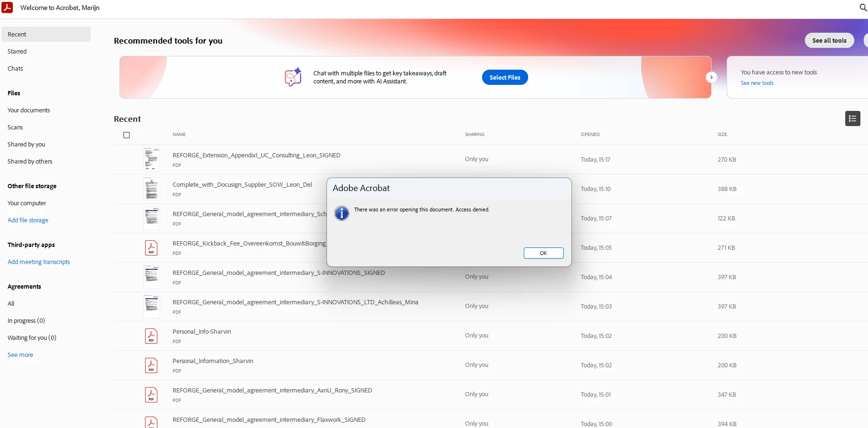This screenshot has height=428, width=868.
Task: Open the search magnifier icon
Action: pyautogui.click(x=863, y=8)
